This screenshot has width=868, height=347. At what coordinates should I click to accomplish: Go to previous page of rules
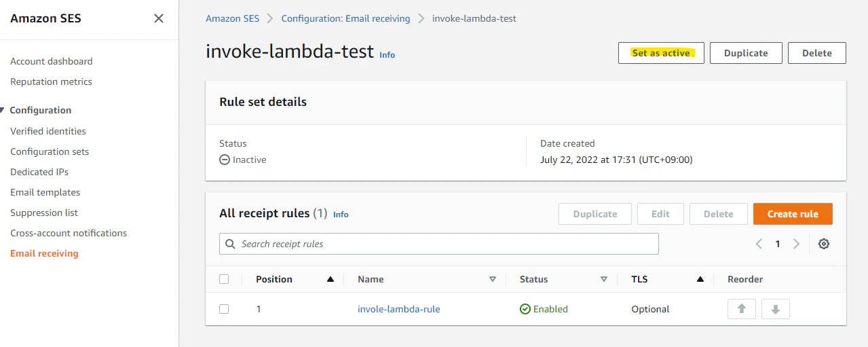759,244
